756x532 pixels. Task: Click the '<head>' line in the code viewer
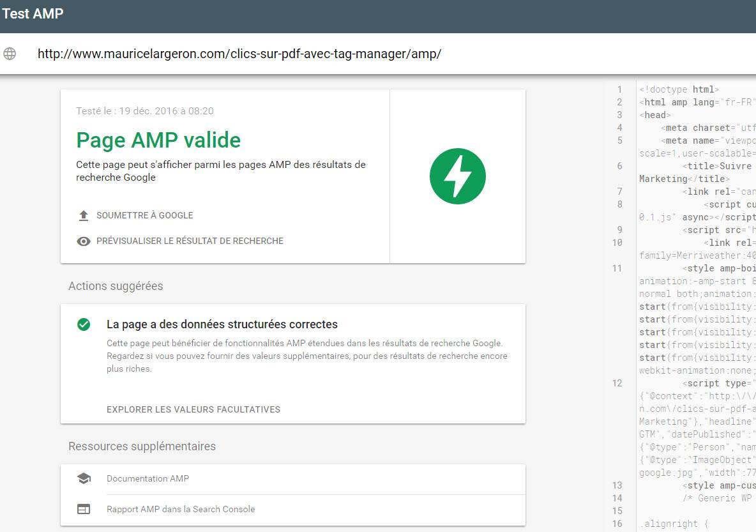click(x=654, y=115)
